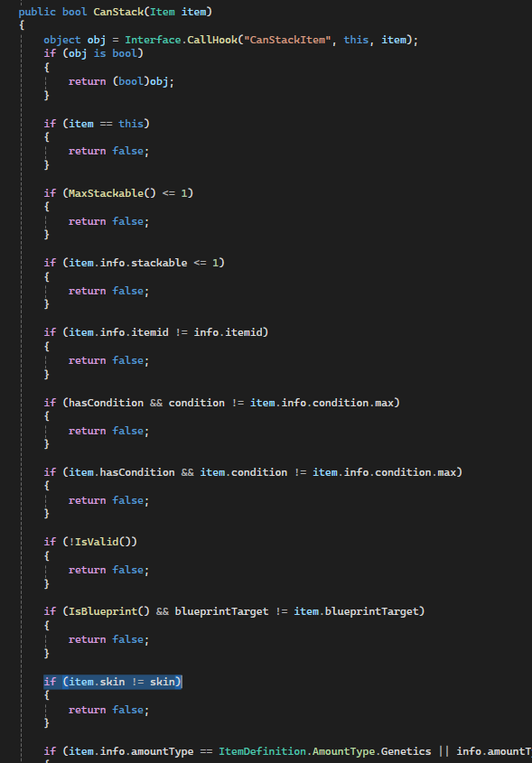
Task: Click item.hasCondition in the second condition check
Action: pyautogui.click(x=121, y=472)
